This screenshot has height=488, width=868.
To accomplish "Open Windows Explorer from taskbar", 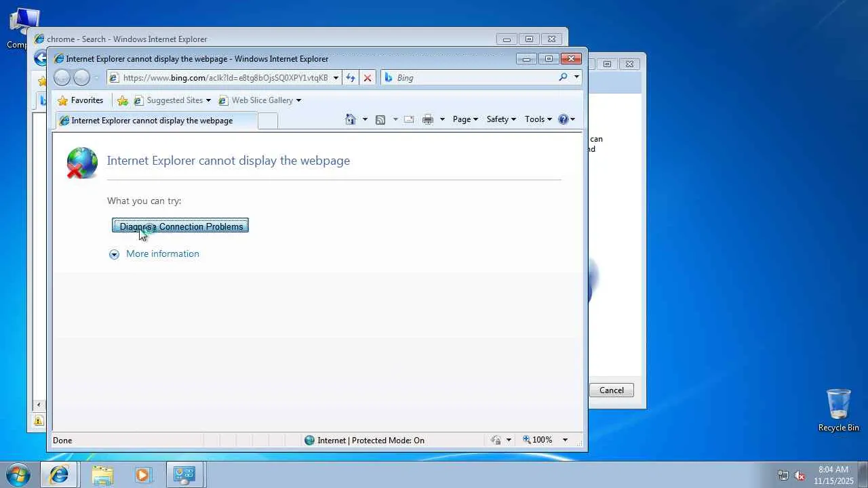I will (102, 474).
